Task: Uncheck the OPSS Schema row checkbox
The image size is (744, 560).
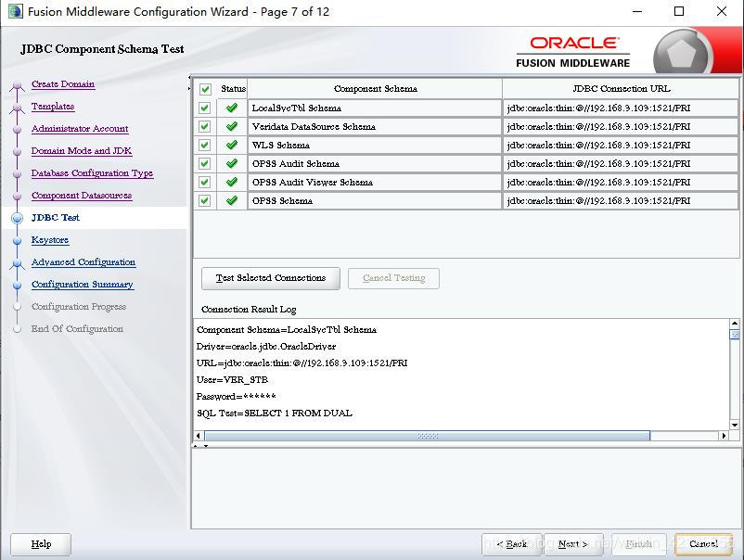Action: (x=204, y=200)
